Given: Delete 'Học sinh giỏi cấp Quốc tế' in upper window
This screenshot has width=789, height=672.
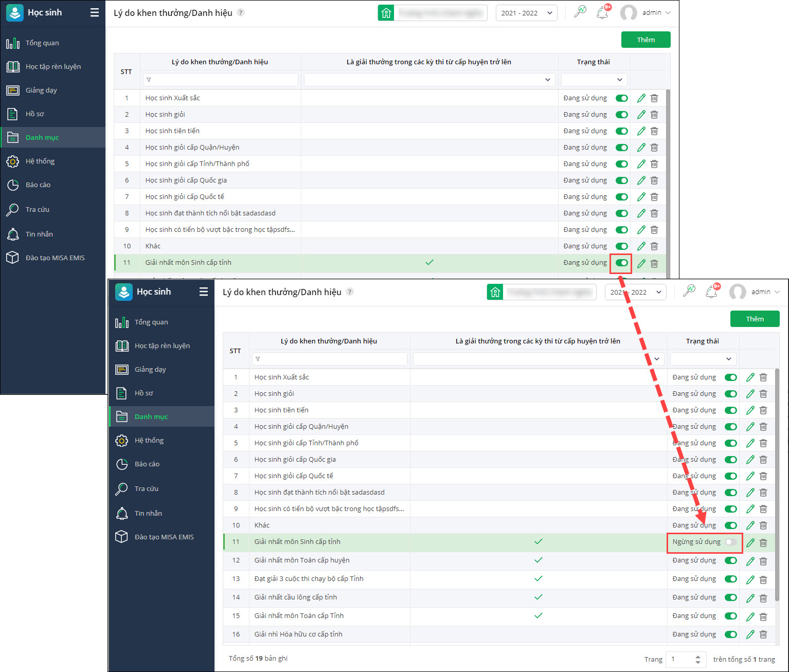Looking at the screenshot, I should pos(654,197).
